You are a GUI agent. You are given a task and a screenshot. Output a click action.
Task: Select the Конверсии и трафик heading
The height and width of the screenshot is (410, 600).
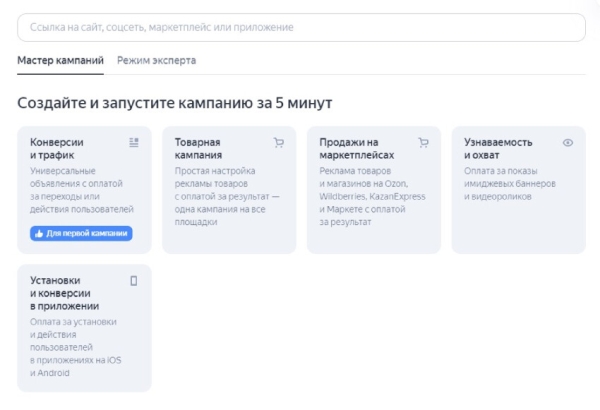(x=57, y=149)
